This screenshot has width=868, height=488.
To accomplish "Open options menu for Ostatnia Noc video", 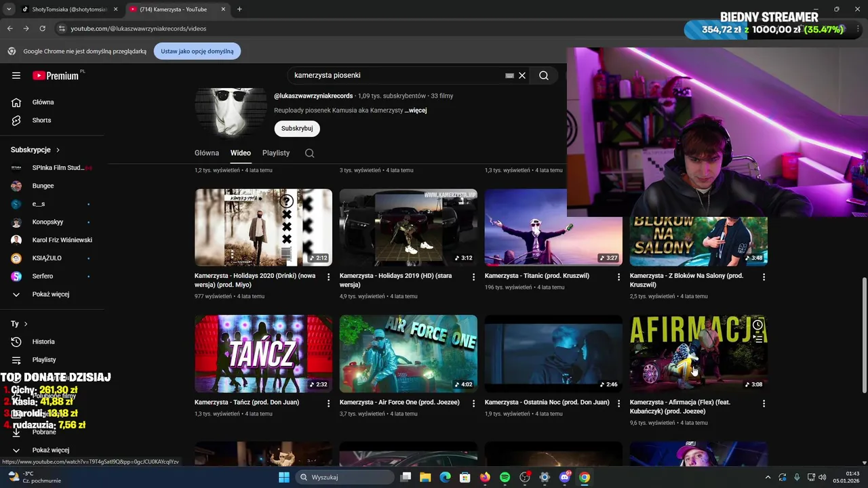I will click(618, 403).
